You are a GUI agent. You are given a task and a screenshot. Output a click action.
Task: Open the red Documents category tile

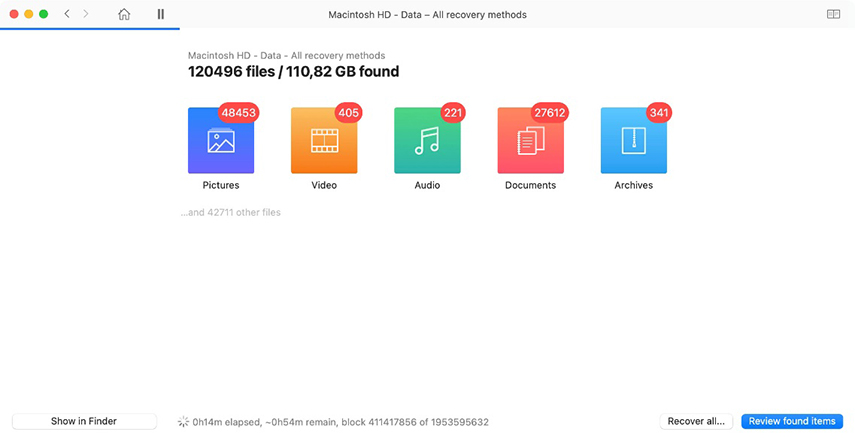(x=530, y=141)
